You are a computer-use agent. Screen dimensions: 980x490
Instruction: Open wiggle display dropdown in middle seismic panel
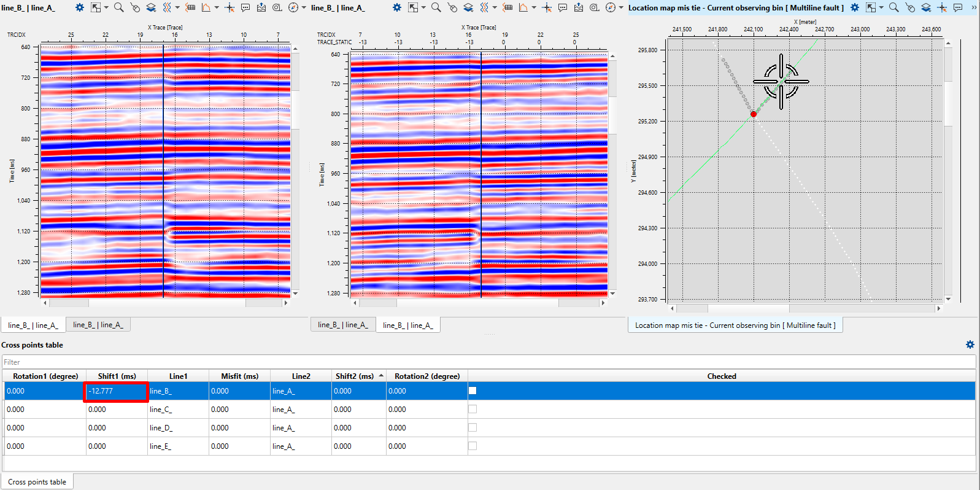pyautogui.click(x=495, y=7)
